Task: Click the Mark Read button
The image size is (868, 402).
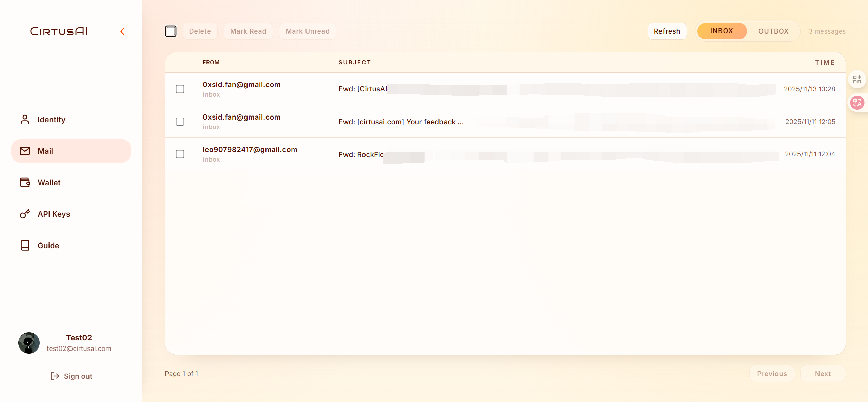Action: click(248, 31)
